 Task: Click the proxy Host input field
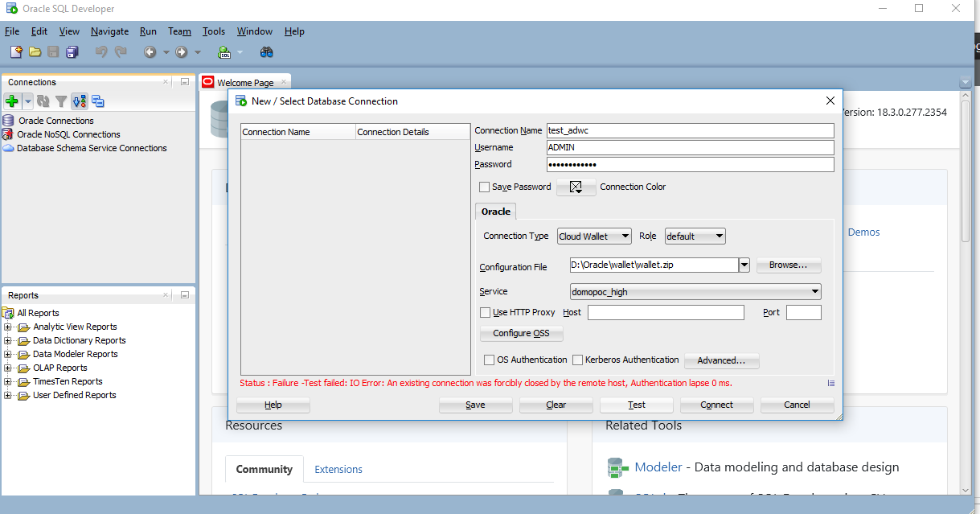point(666,312)
